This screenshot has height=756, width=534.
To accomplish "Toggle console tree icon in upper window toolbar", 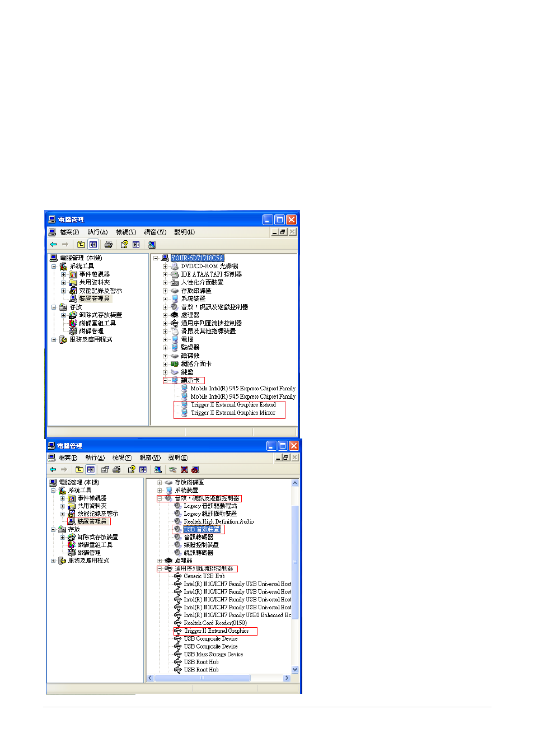I will [x=93, y=244].
